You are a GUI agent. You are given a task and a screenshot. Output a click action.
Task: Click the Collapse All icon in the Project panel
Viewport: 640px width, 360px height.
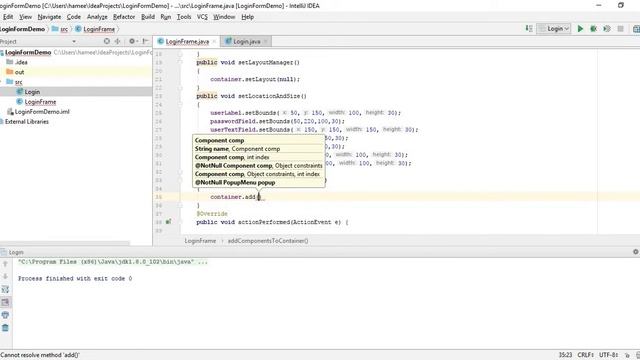pos(118,41)
